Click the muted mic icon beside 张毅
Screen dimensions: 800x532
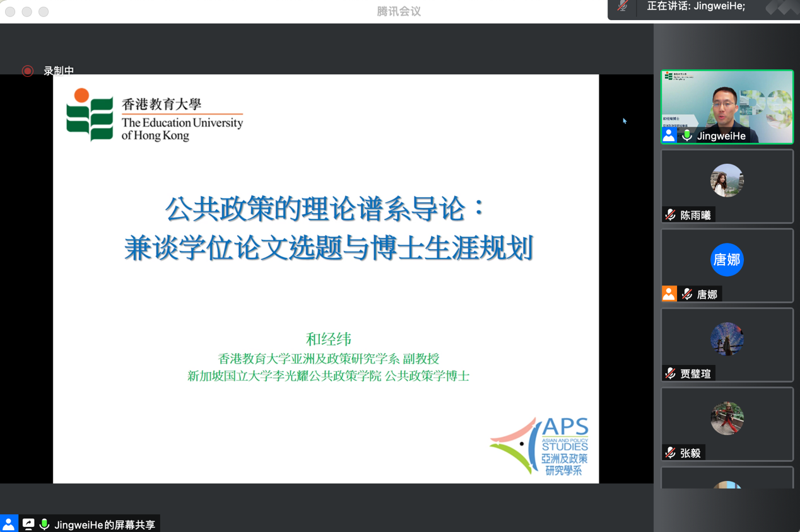click(x=670, y=453)
